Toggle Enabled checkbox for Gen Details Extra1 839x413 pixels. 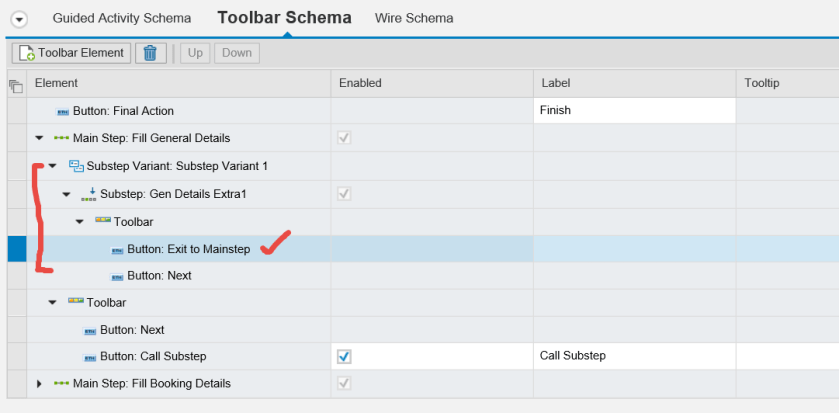tap(345, 193)
